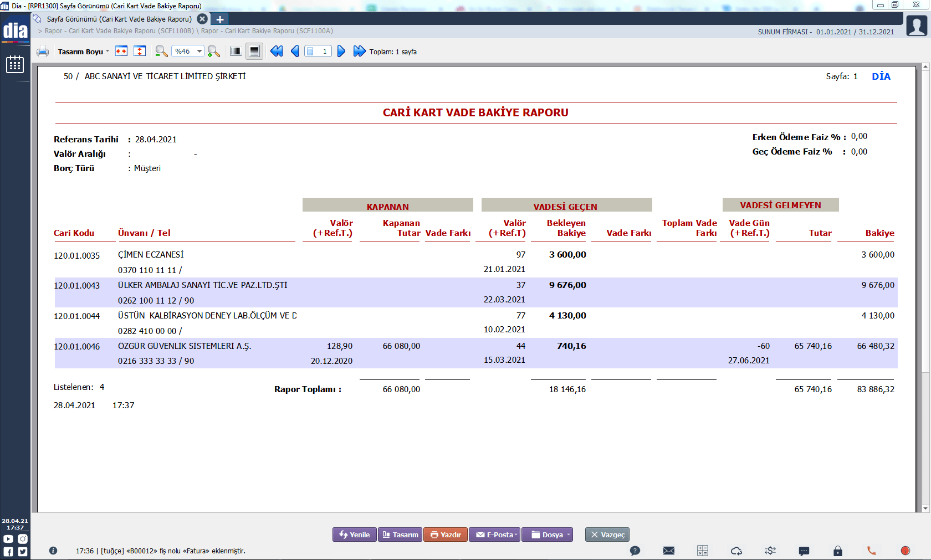Select the Sayfa Görünümü tab
This screenshot has width=931, height=560.
pyautogui.click(x=119, y=19)
